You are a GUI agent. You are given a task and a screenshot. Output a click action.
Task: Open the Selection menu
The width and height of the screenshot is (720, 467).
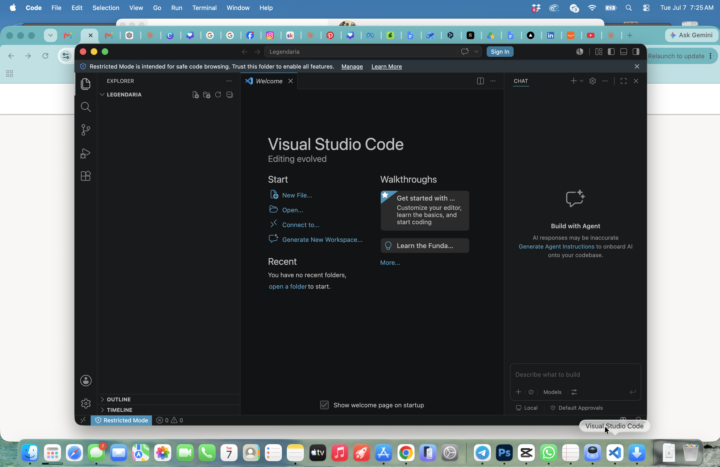(106, 8)
